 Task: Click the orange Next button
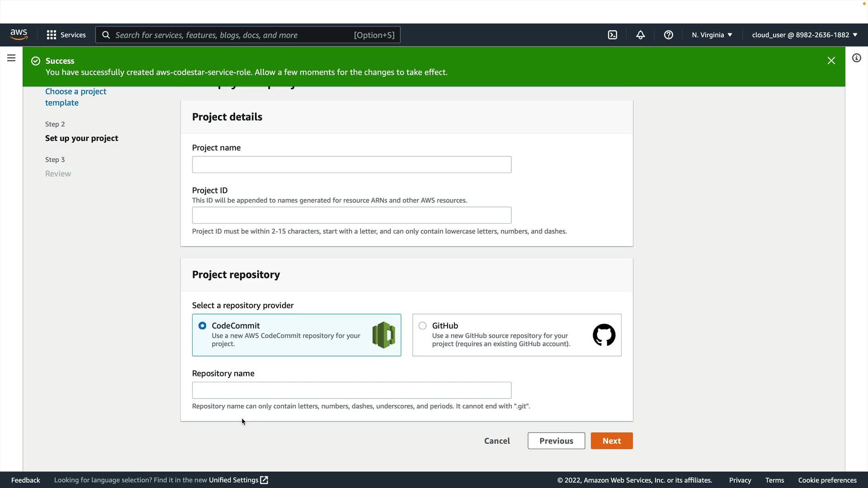point(611,441)
